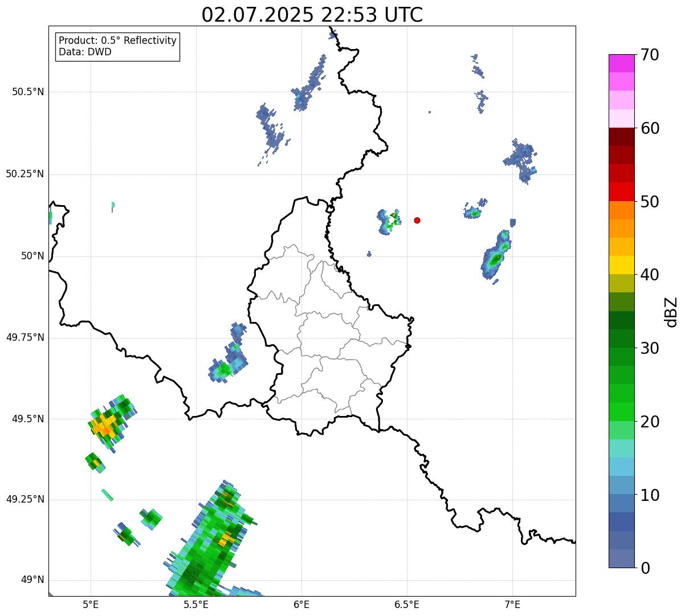Click the 5°E longitude label

click(x=91, y=604)
